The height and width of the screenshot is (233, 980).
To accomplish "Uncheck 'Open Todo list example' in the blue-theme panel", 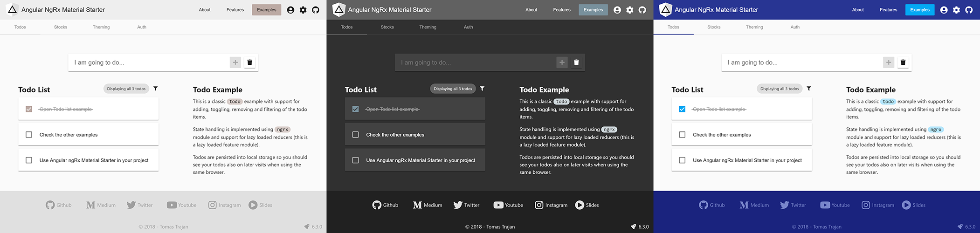I will [682, 109].
